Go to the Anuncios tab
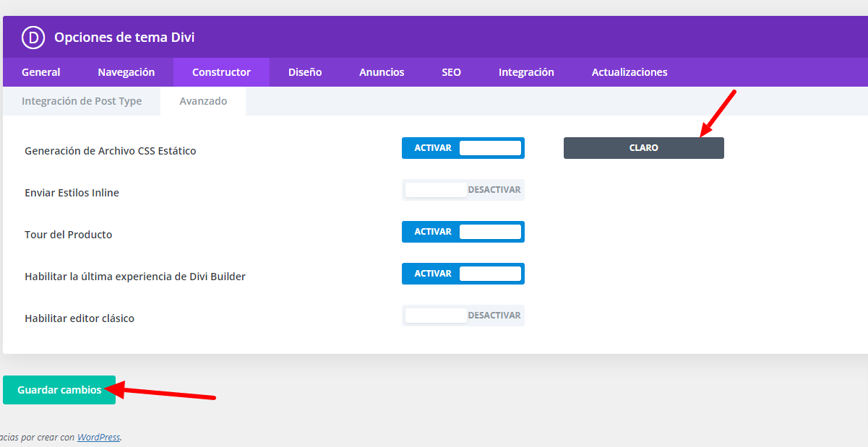Viewport: 868px width, 447px height. [382, 72]
